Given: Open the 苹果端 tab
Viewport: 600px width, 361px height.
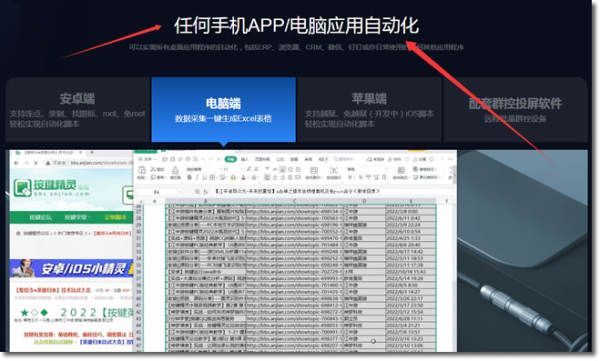Looking at the screenshot, I should [x=369, y=110].
